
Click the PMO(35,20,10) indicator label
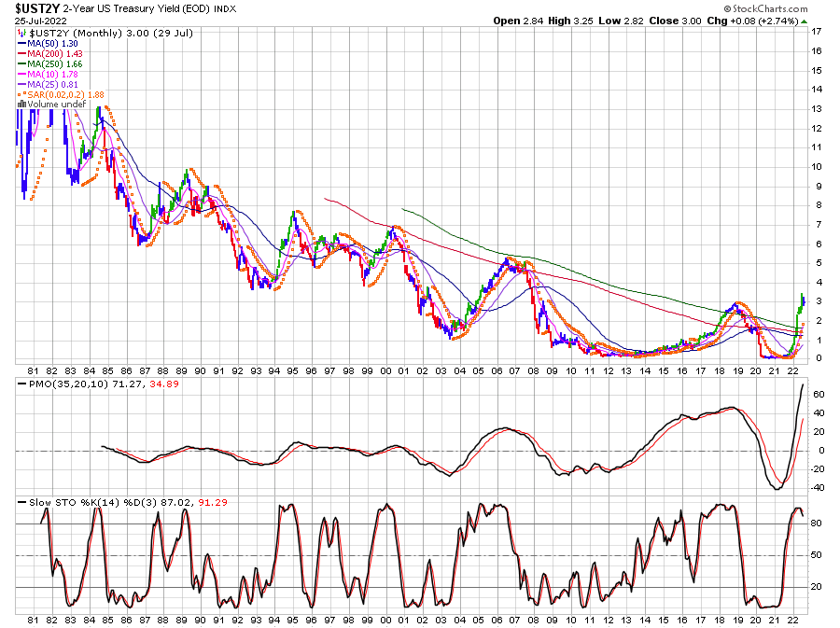(x=58, y=384)
